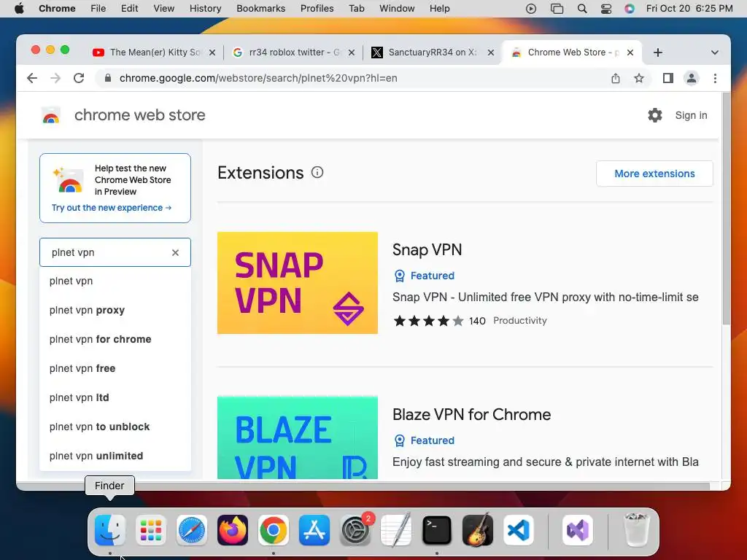Click the Featured badge under Snap VPN

click(x=425, y=276)
